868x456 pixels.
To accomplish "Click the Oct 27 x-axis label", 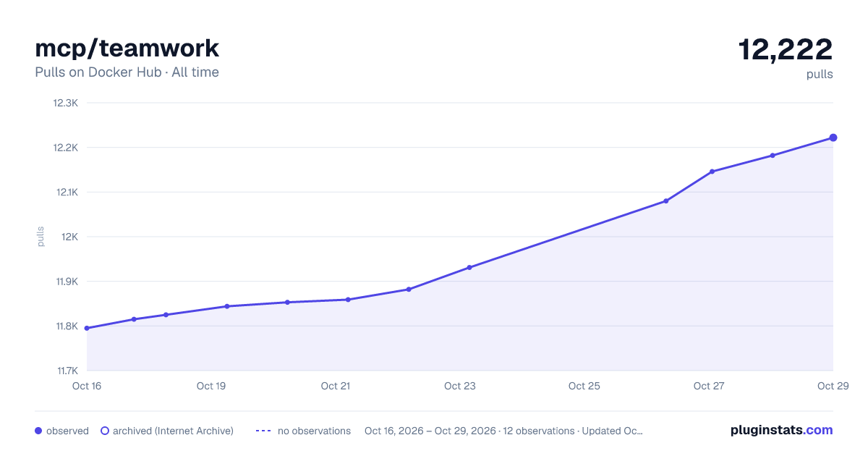I will pyautogui.click(x=709, y=386).
